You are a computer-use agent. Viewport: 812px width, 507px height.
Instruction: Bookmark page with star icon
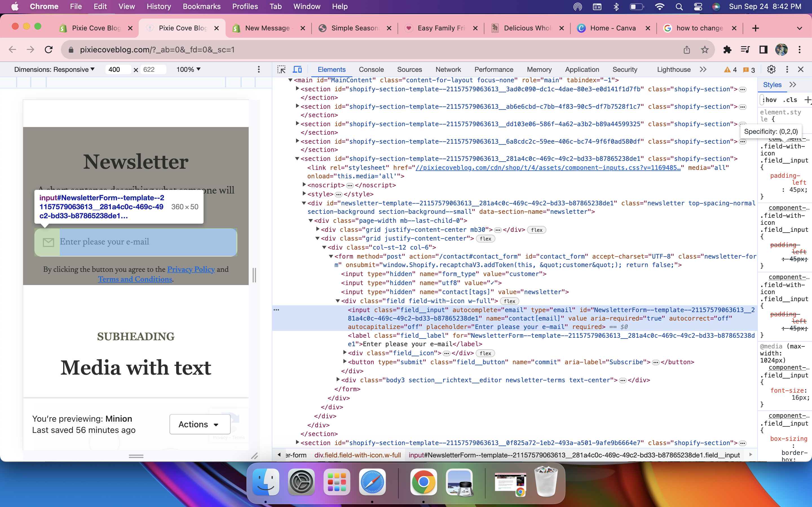(705, 50)
